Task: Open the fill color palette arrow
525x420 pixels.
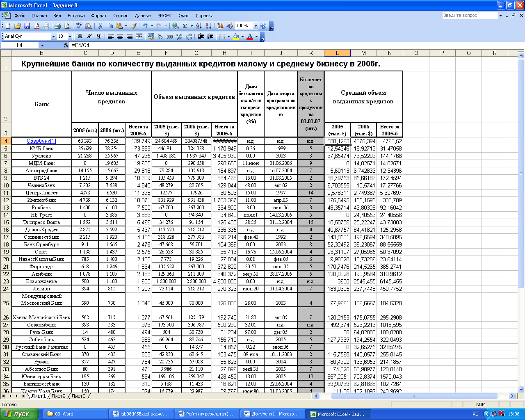Action: click(242, 37)
